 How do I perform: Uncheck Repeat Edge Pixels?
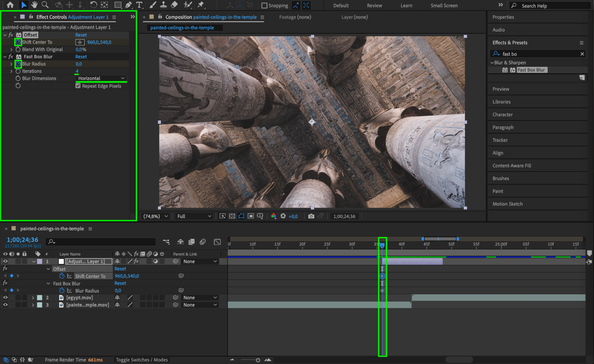78,86
